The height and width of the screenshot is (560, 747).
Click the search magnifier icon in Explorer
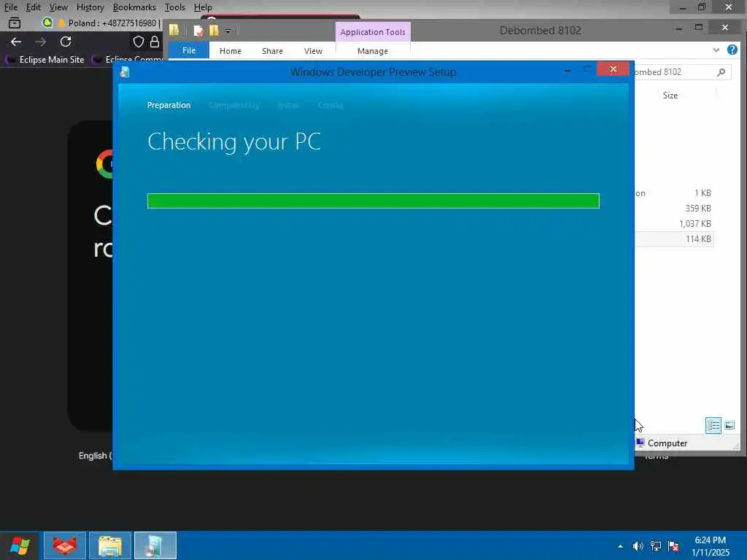pyautogui.click(x=721, y=72)
